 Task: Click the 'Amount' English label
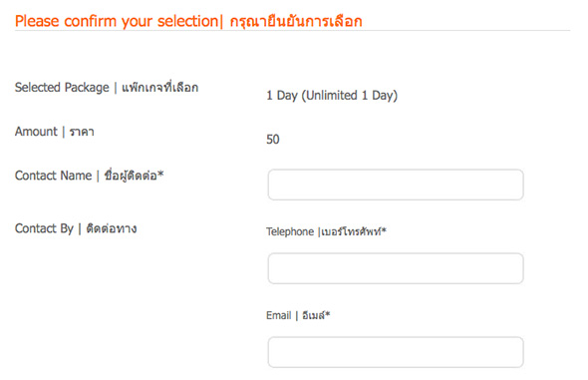pyautogui.click(x=36, y=132)
